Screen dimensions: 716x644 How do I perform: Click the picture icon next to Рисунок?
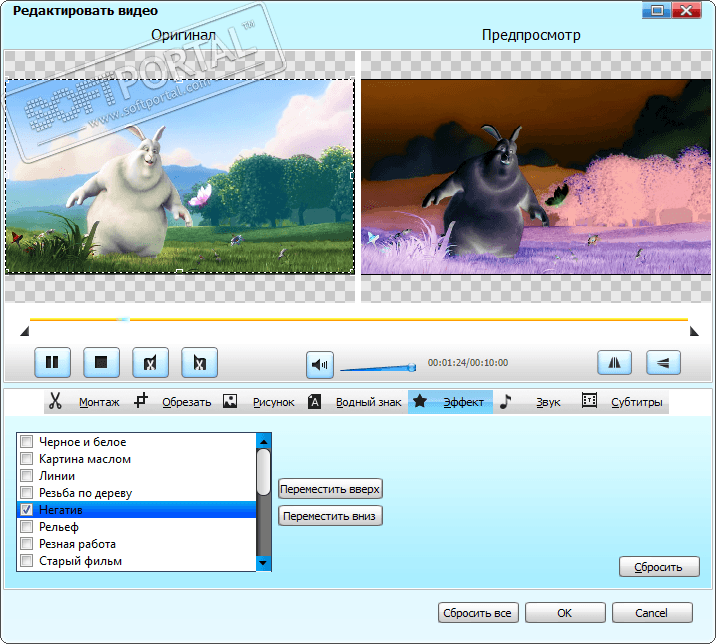(230, 401)
